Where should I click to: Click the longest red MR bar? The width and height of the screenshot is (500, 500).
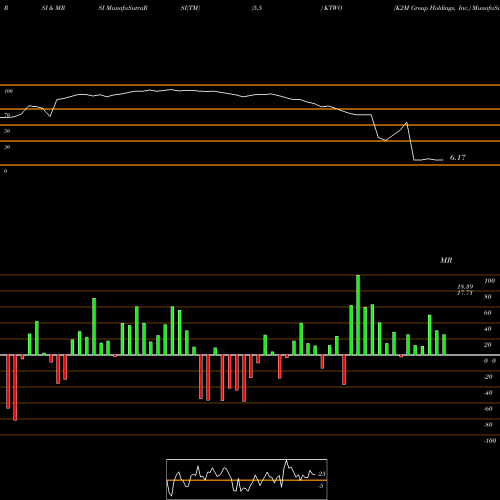click(x=15, y=388)
